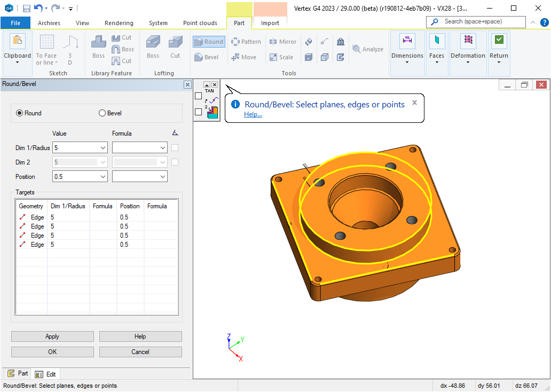The height and width of the screenshot is (392, 551).
Task: Open the Dim 1/Radius value dropdown
Action: (x=103, y=148)
